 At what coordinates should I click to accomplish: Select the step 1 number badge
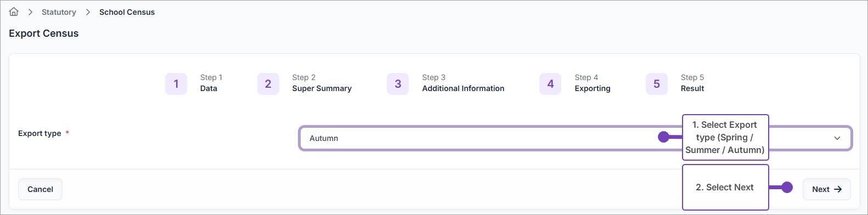176,84
